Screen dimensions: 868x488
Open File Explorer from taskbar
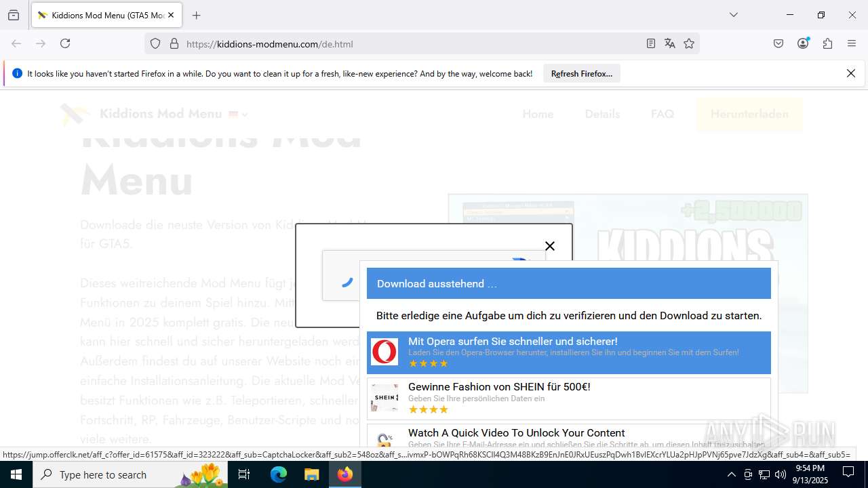tap(311, 474)
